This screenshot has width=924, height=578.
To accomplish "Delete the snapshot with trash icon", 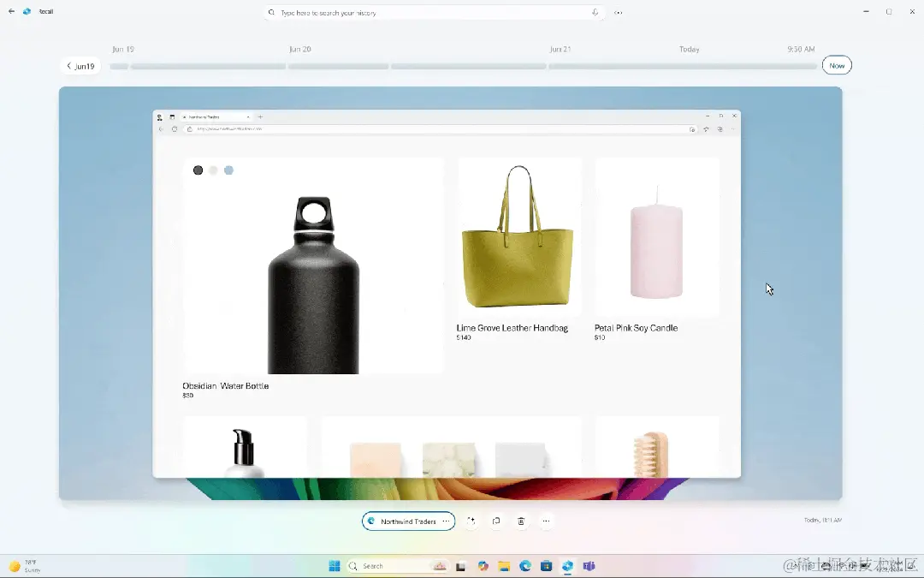I will 521,521.
